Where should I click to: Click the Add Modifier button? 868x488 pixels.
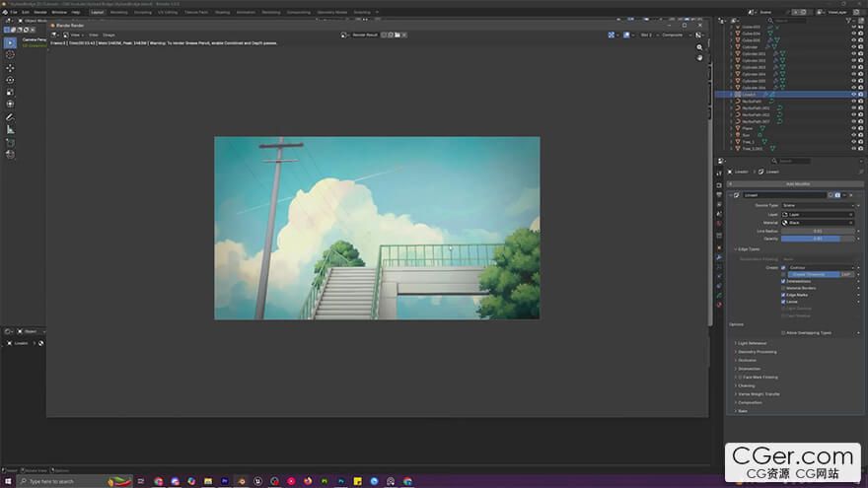[797, 183]
